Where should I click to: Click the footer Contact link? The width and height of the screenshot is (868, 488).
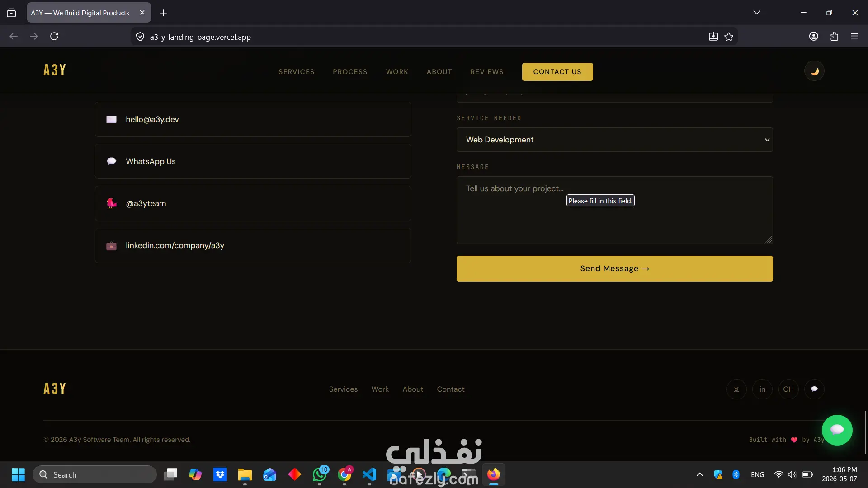coord(450,389)
